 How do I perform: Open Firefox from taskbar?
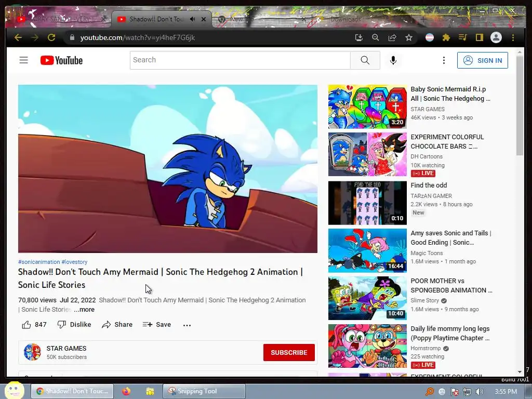click(126, 391)
